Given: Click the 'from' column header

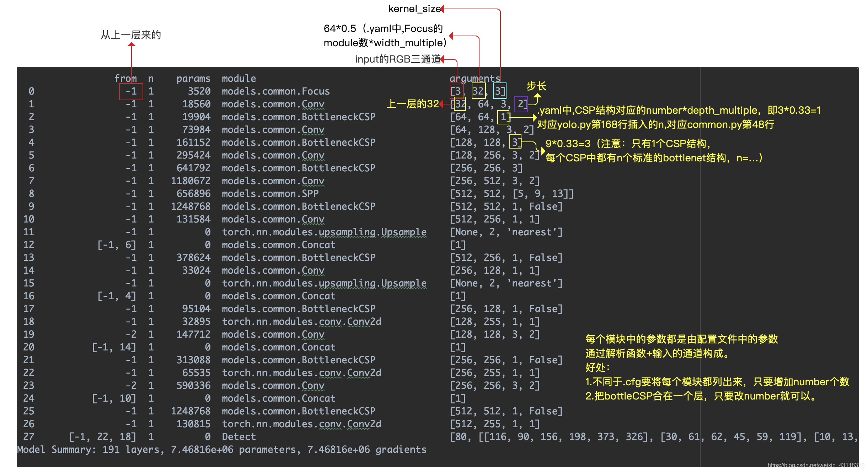Looking at the screenshot, I should pos(125,79).
